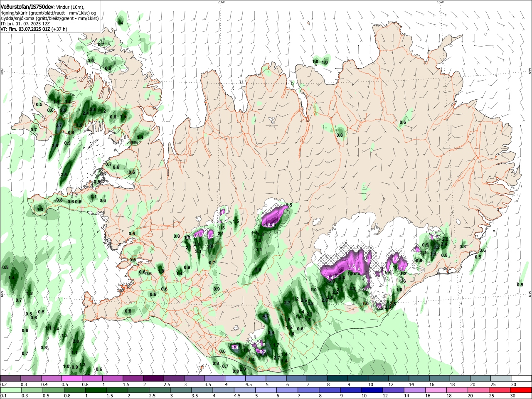532x399 pixels.
Task: Click the '0.1' label in bottom legend row
Action: pyautogui.click(x=3, y=396)
